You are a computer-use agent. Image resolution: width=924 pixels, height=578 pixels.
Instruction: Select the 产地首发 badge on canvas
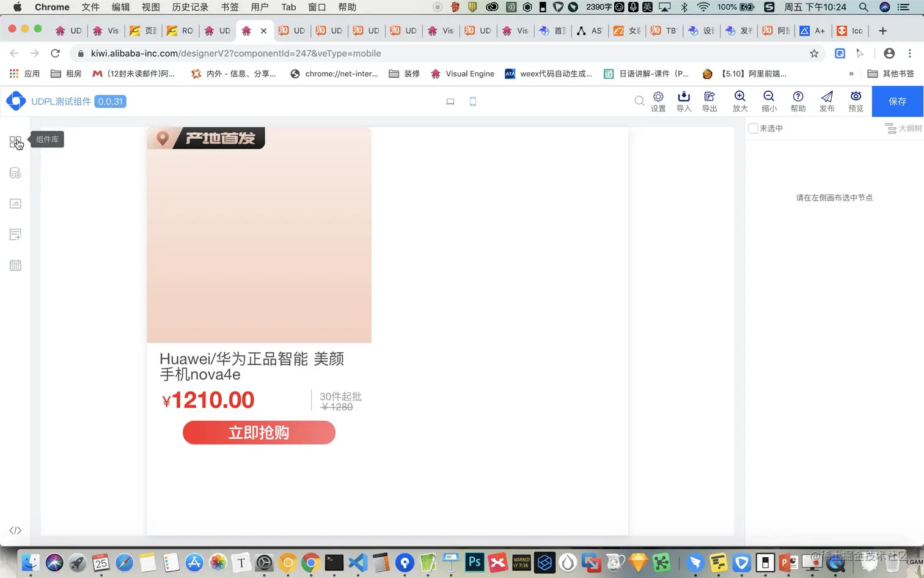pos(207,138)
